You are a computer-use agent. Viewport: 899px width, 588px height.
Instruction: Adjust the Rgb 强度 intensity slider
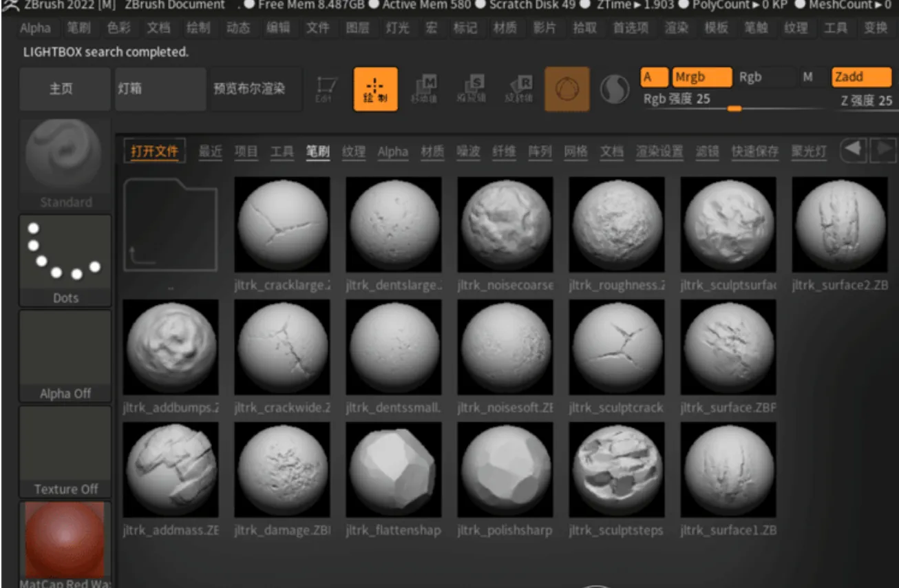[733, 108]
